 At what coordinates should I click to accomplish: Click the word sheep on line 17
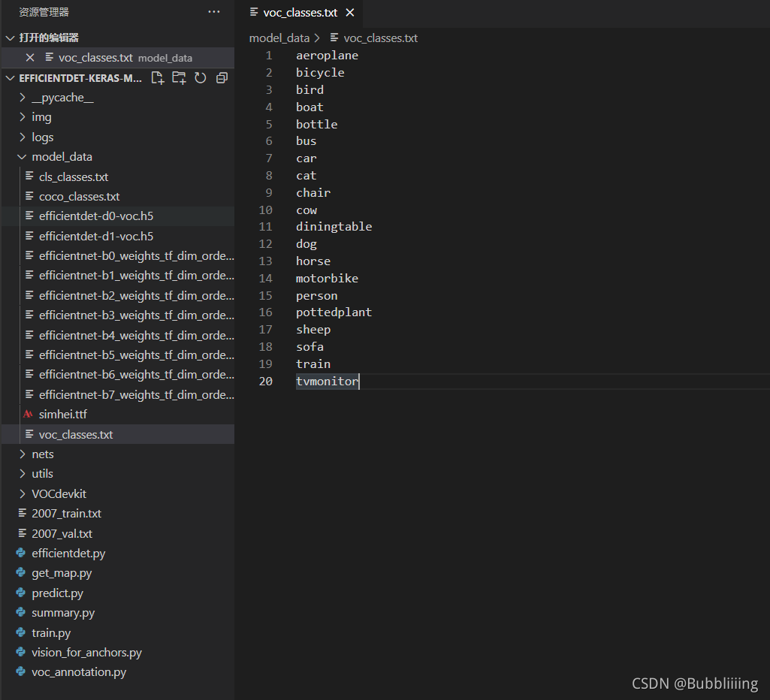(x=313, y=330)
